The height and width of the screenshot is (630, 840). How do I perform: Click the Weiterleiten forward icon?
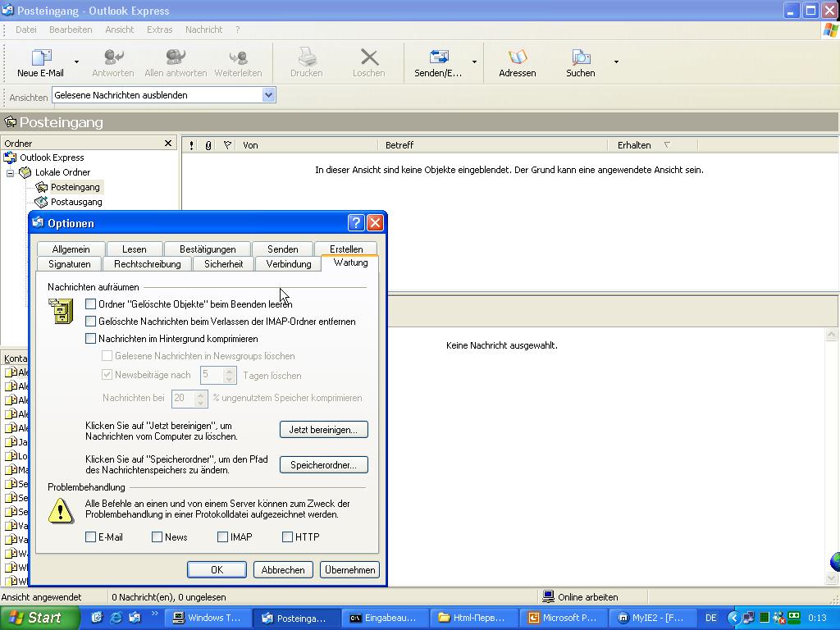tap(239, 57)
